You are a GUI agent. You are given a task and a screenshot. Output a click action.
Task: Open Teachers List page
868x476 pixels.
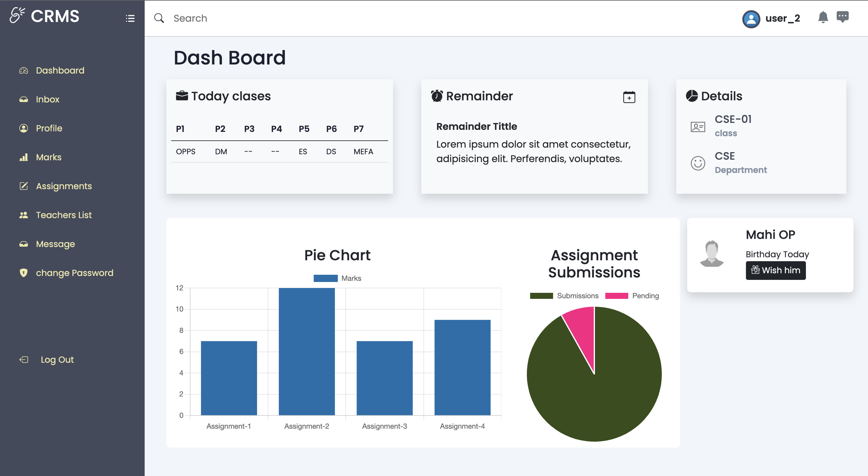pyautogui.click(x=64, y=215)
